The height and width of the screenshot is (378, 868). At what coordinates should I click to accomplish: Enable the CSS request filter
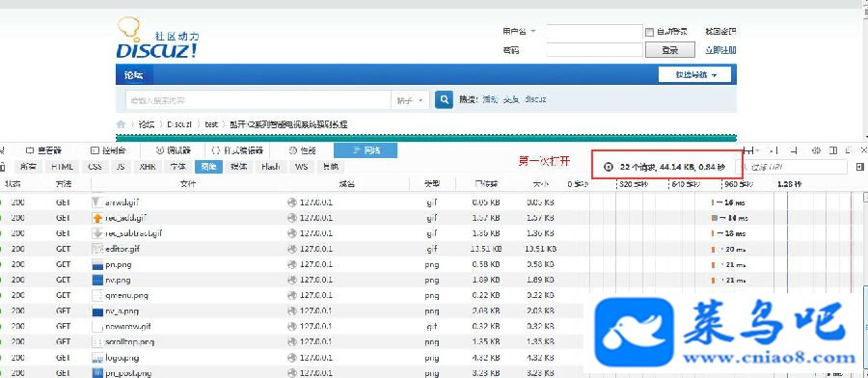click(95, 166)
